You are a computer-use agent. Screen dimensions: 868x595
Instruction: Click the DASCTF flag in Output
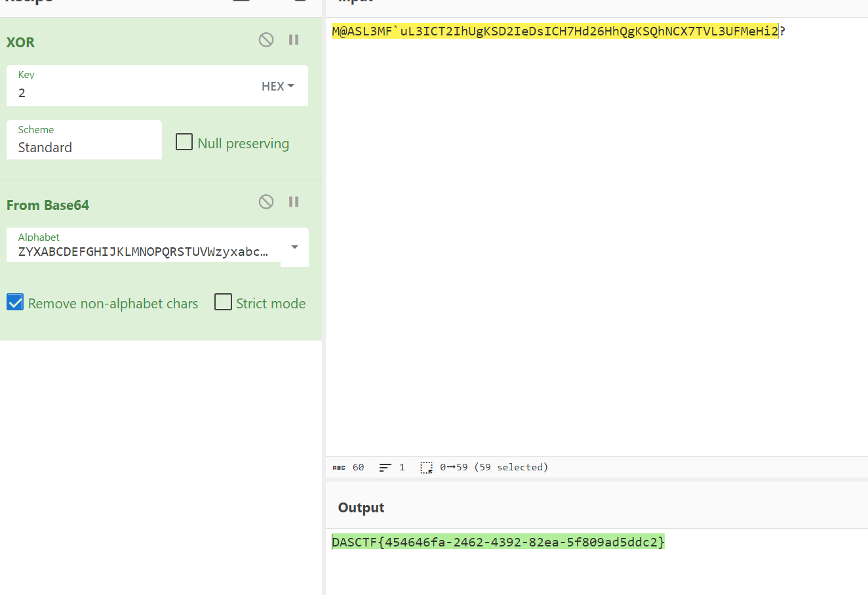pyautogui.click(x=498, y=542)
